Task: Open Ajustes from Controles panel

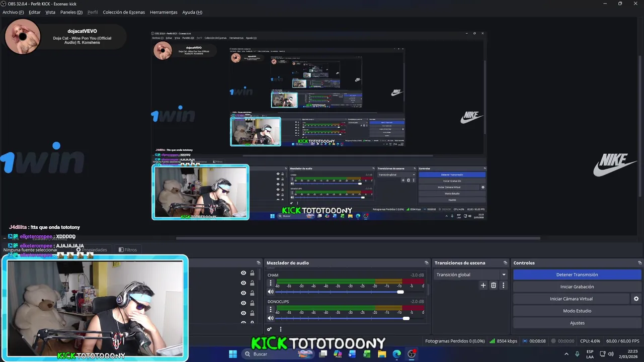Action: click(x=577, y=323)
